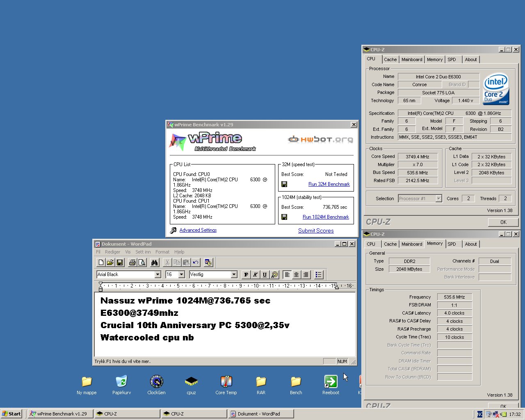Select Reeboot shortcut icon
525x420 pixels.
[331, 385]
